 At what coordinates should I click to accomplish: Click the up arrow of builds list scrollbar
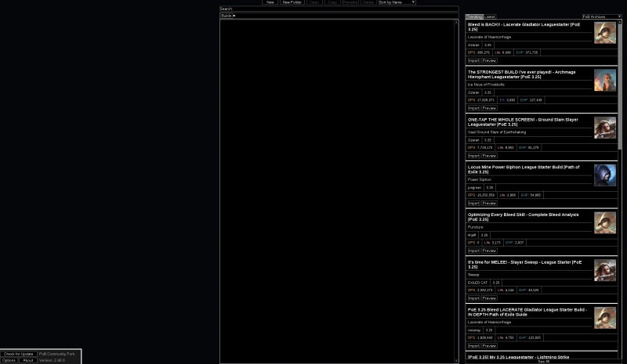[456, 22]
